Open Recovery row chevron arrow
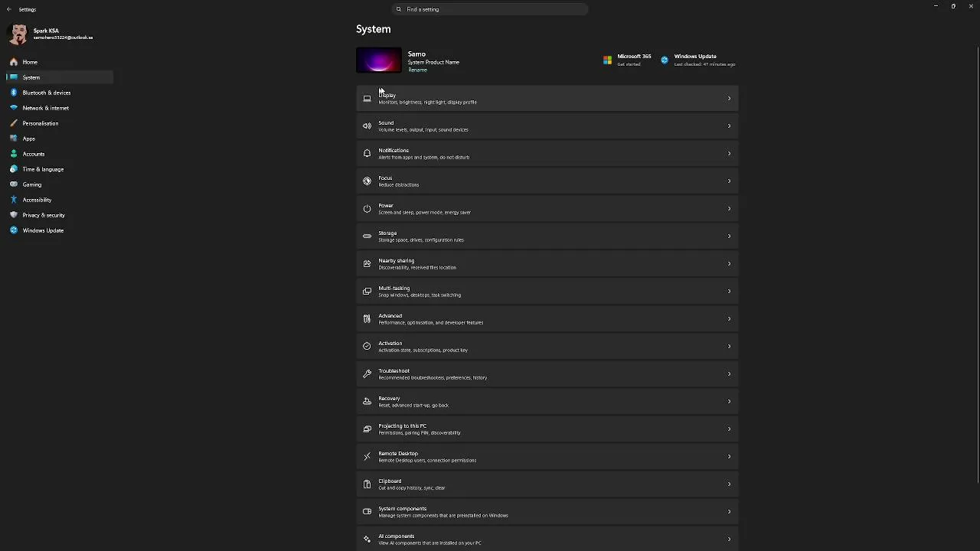 729,401
